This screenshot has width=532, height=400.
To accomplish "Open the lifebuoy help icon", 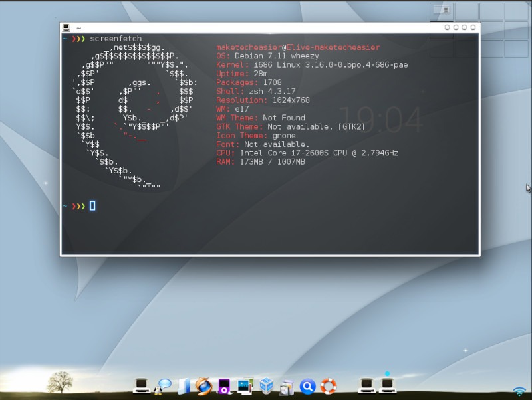I will click(x=329, y=386).
